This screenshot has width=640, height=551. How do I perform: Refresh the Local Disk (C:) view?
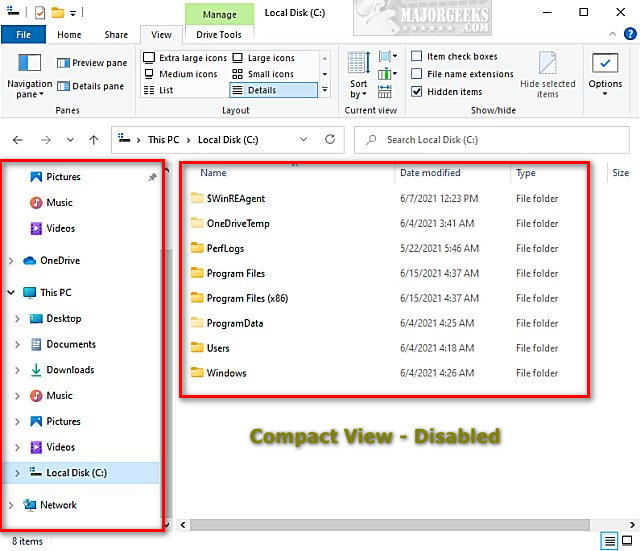click(330, 140)
